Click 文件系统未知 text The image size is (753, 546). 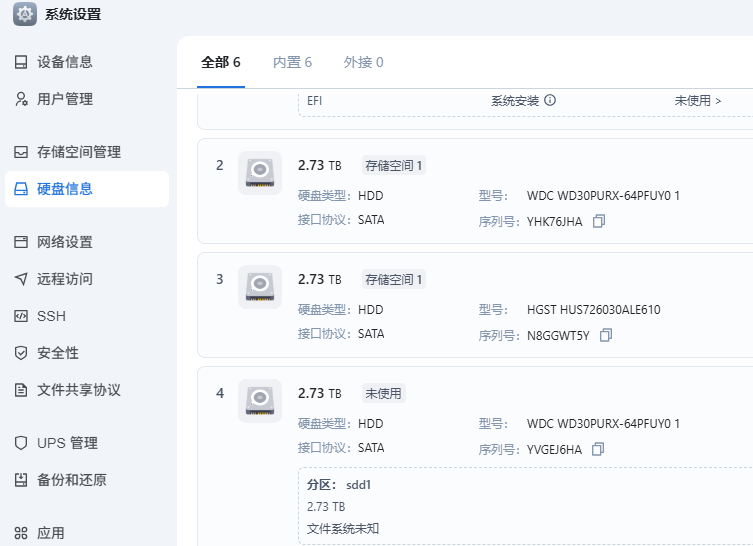(343, 529)
